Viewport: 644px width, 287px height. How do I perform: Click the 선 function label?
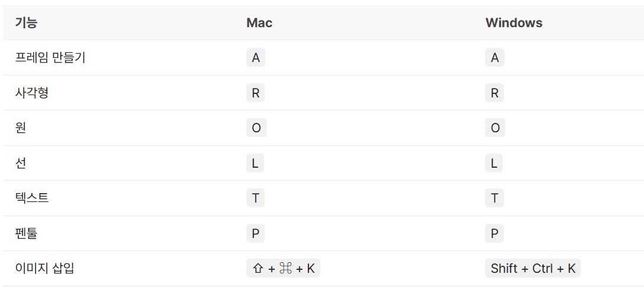click(21, 164)
